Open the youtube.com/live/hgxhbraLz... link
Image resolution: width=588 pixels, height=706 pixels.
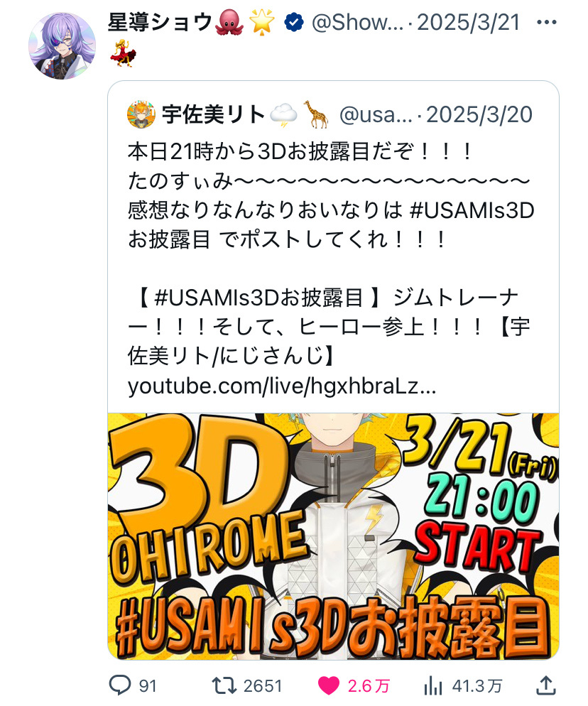point(282,386)
